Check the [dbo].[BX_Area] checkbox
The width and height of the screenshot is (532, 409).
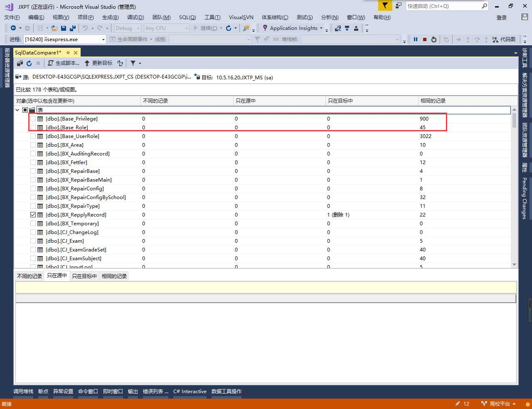click(33, 145)
